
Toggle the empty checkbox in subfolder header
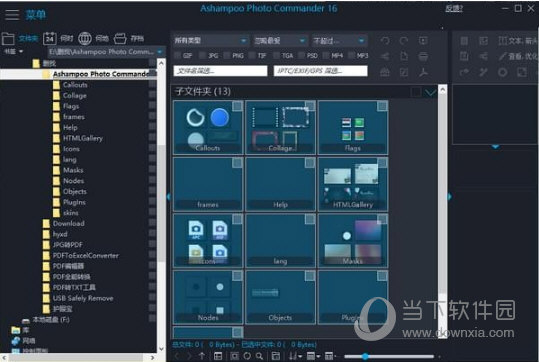coord(416,92)
